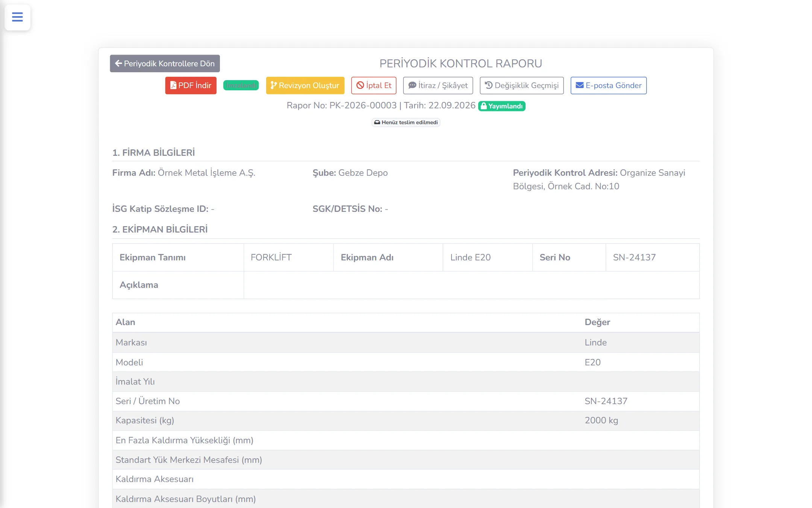
Task: Click the SGK/DETSİS No label
Action: click(x=347, y=209)
